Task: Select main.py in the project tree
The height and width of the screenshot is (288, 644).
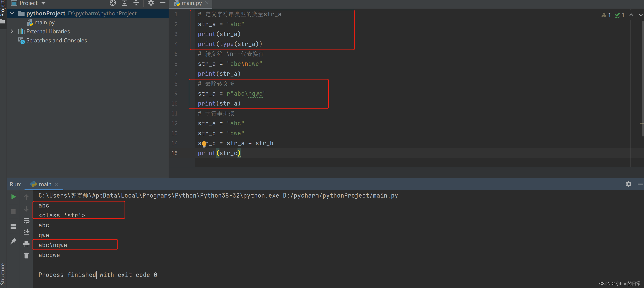Action: click(44, 23)
